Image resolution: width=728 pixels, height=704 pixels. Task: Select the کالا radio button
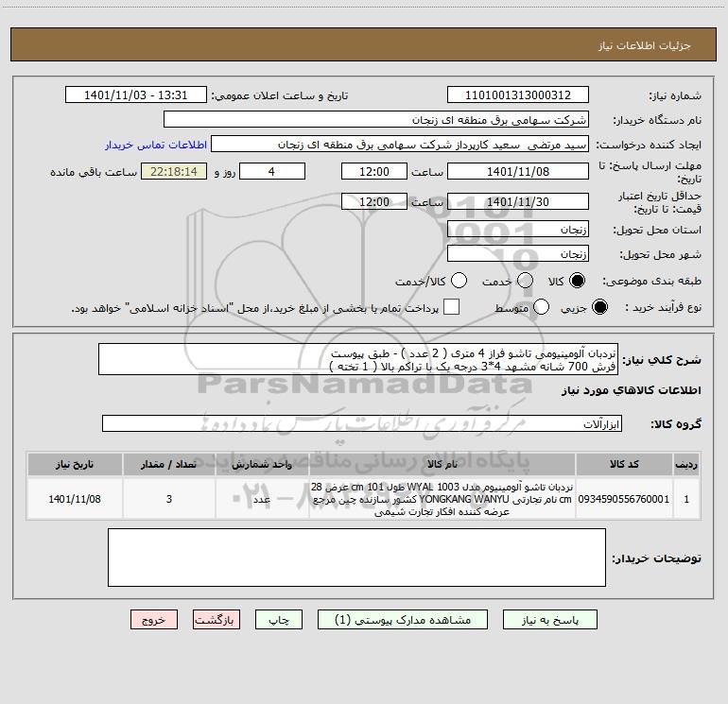click(577, 281)
